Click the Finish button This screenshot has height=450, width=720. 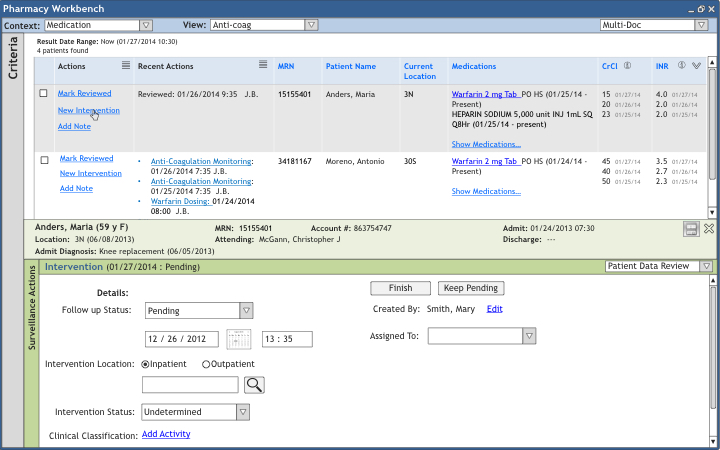[x=400, y=288]
